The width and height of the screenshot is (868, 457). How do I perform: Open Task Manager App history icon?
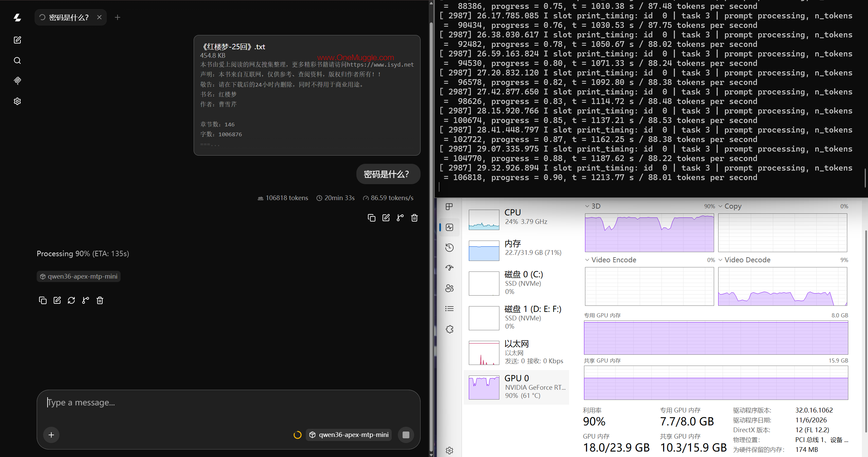[x=449, y=247]
